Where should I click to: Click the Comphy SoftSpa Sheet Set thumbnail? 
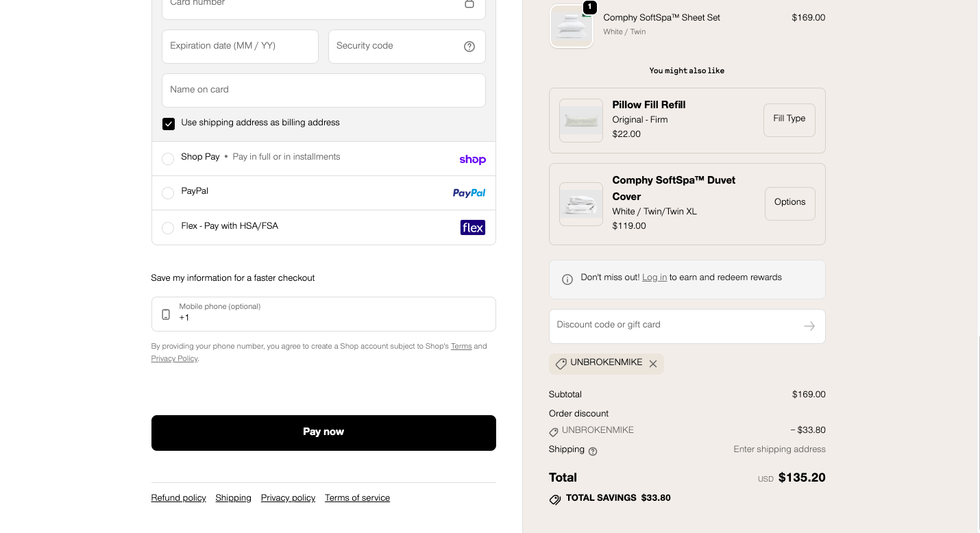[572, 27]
